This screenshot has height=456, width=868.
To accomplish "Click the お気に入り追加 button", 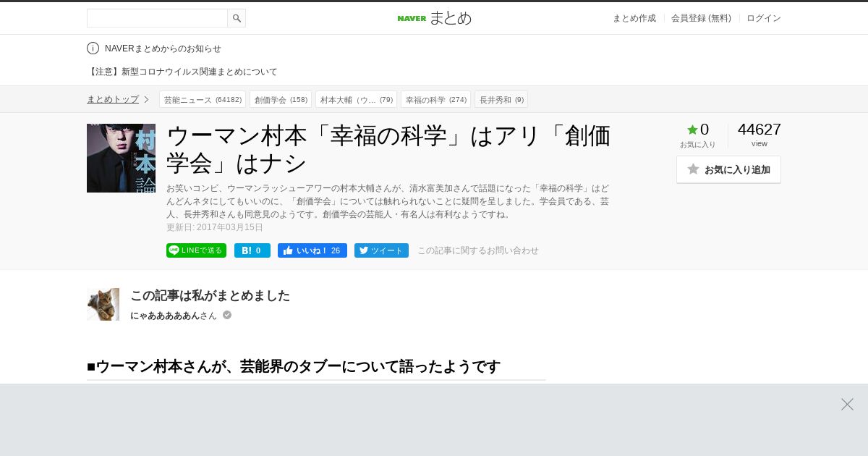I will [x=728, y=169].
